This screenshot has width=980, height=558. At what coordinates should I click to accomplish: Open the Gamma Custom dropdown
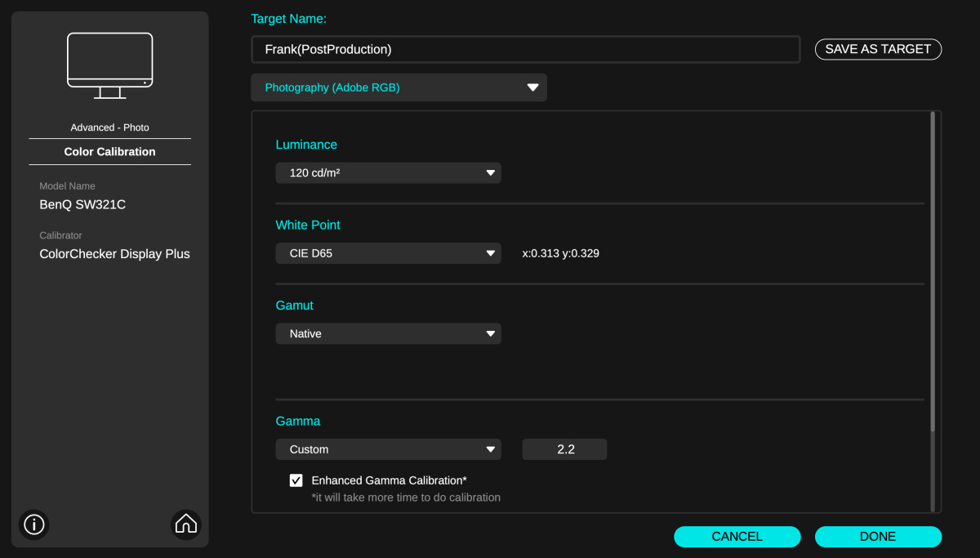coord(388,449)
